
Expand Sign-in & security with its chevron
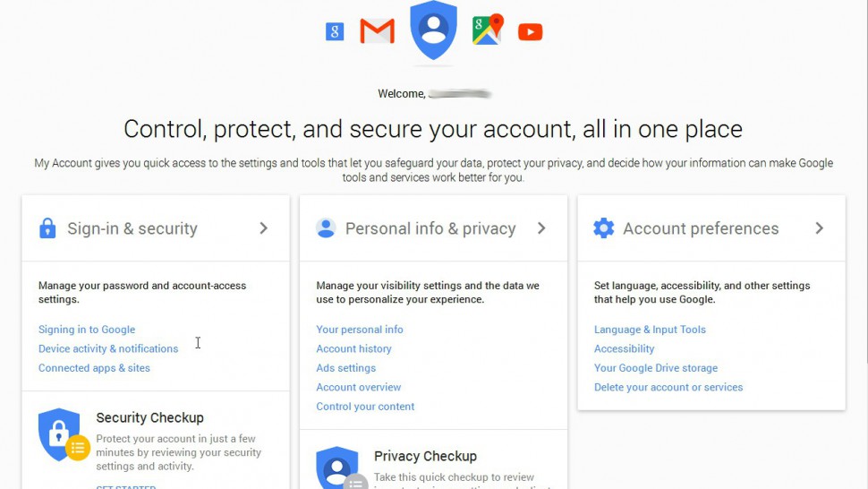(263, 228)
